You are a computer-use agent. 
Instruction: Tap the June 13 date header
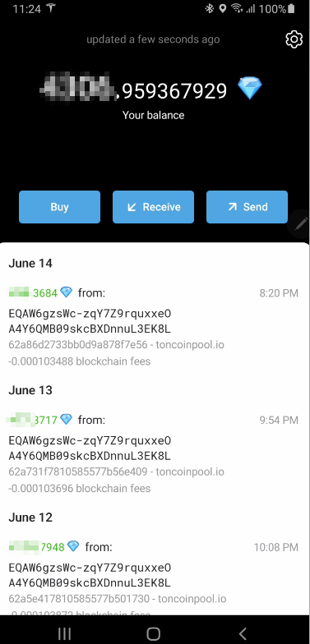[30, 390]
